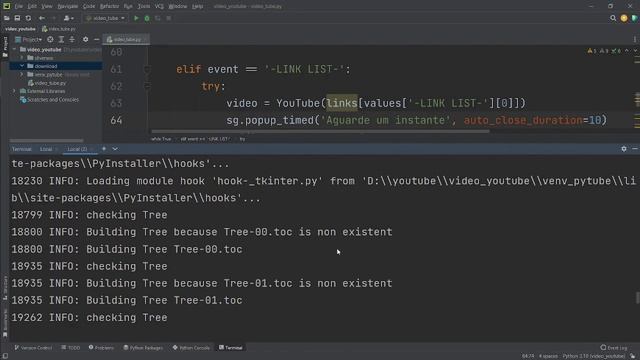Open the VCS menu
Image resolution: width=640 pixels, height=360 pixels.
159,6
